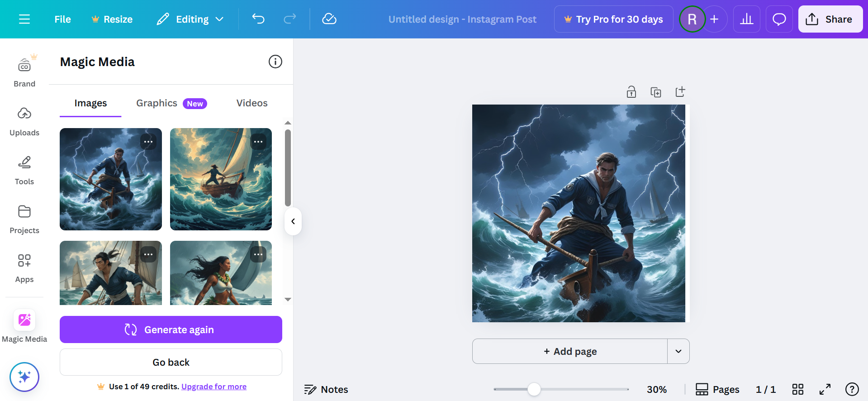Switch to the Graphics tab
868x401 pixels.
click(x=171, y=103)
